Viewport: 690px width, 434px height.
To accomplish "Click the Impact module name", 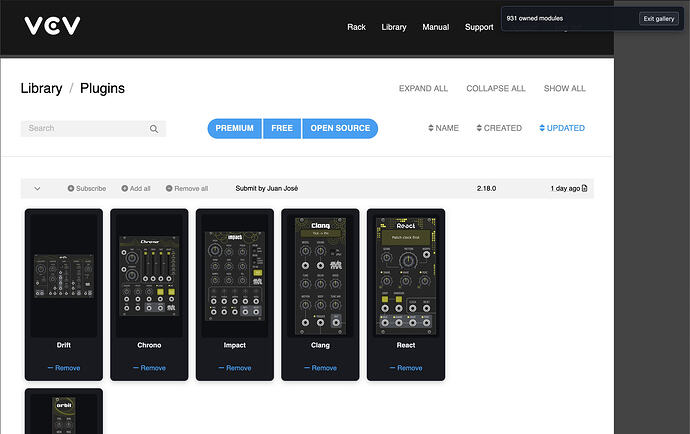I will click(x=235, y=345).
